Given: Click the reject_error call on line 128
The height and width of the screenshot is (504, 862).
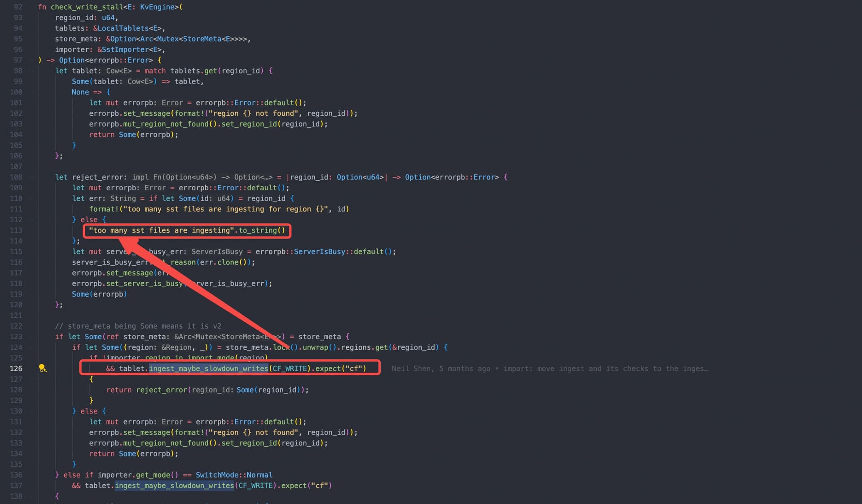Looking at the screenshot, I should click(x=162, y=390).
